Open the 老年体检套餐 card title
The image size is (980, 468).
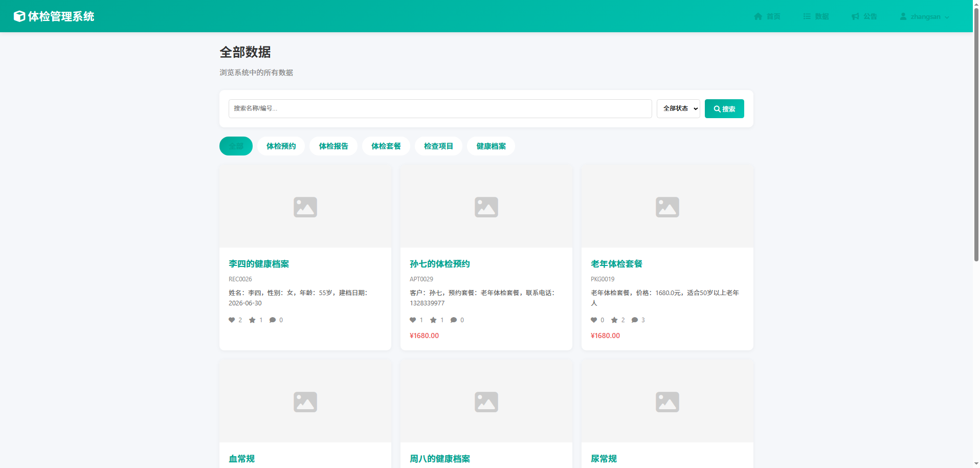(616, 264)
